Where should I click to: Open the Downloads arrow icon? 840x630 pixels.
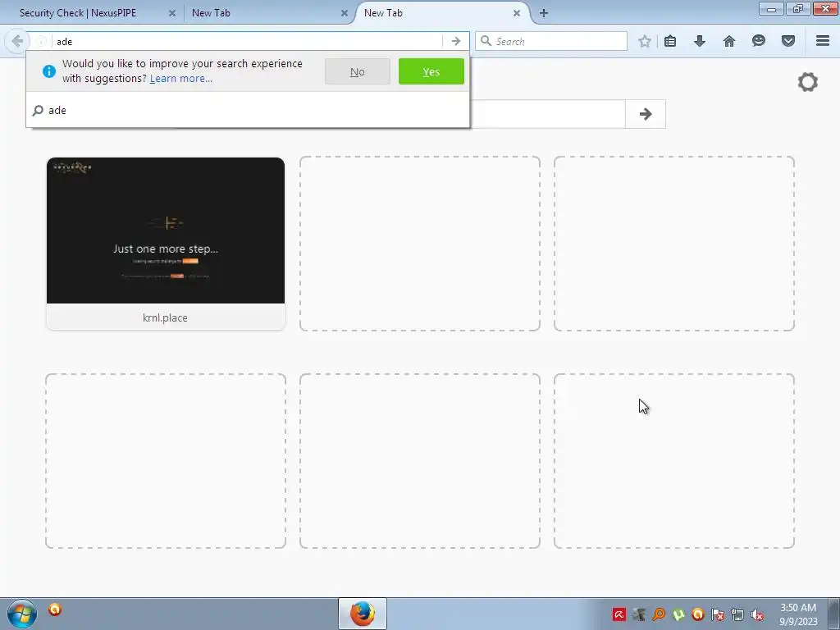(x=699, y=41)
